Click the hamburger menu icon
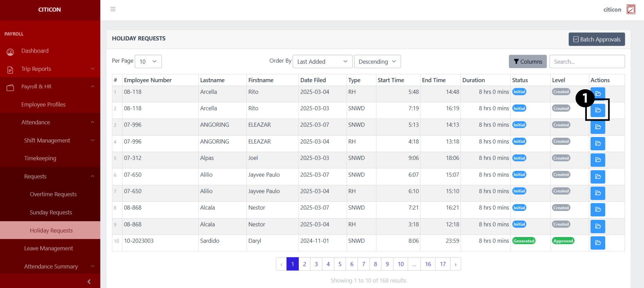This screenshot has width=644, height=288. coord(113,9)
